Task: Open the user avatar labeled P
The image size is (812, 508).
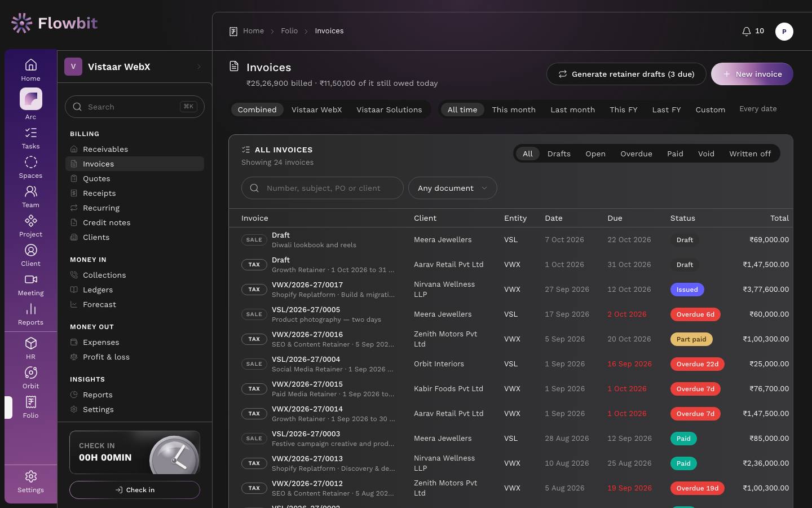Action: coord(784,32)
